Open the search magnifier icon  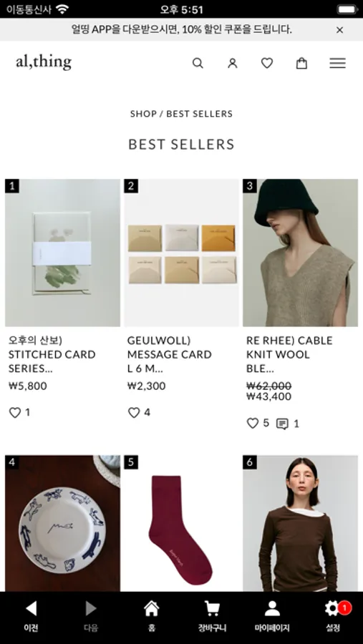coord(198,63)
